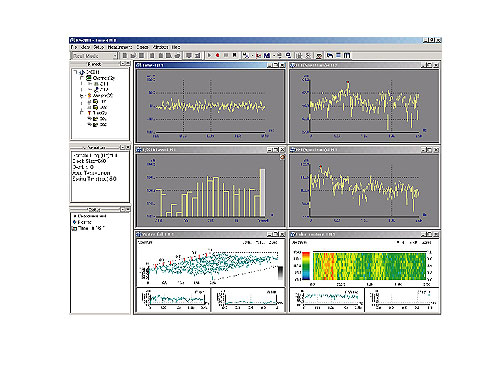The height and width of the screenshot is (375, 500).
Task: Click orange icon in bar chart window corner
Action: 282,157
